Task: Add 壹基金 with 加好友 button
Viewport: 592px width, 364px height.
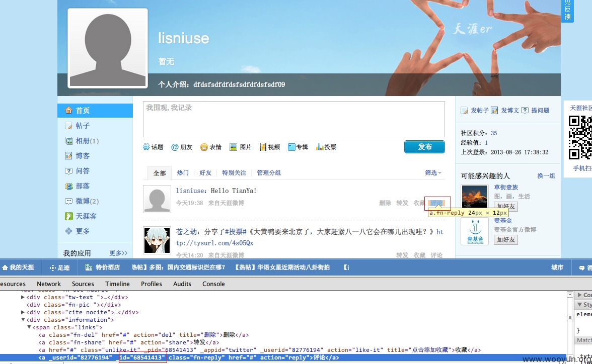Action: (x=506, y=239)
